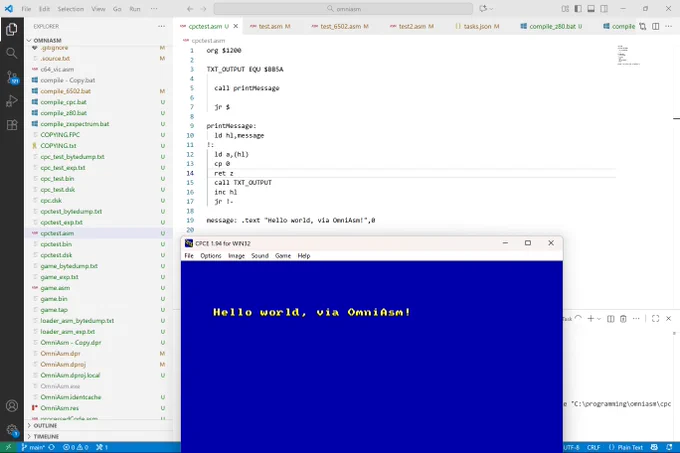680x453 pixels.
Task: Maximize the CPCE emulator window
Action: tap(528, 243)
